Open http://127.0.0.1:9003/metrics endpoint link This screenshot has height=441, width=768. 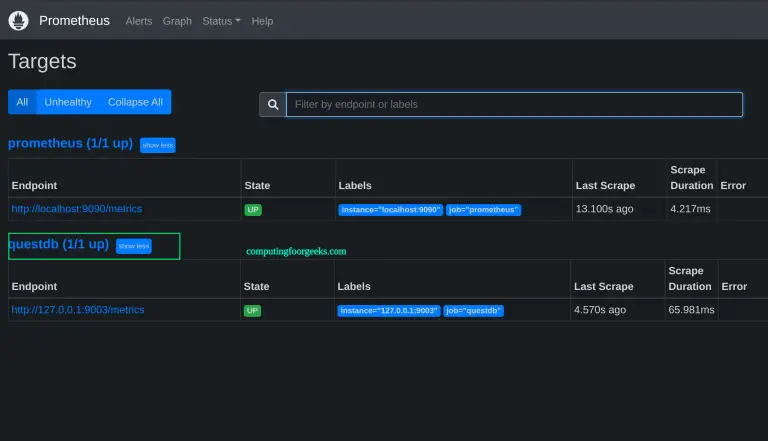(x=77, y=310)
